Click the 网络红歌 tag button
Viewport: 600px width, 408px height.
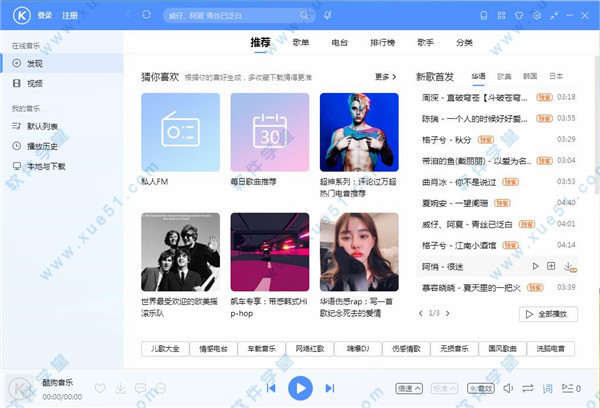pyautogui.click(x=310, y=349)
